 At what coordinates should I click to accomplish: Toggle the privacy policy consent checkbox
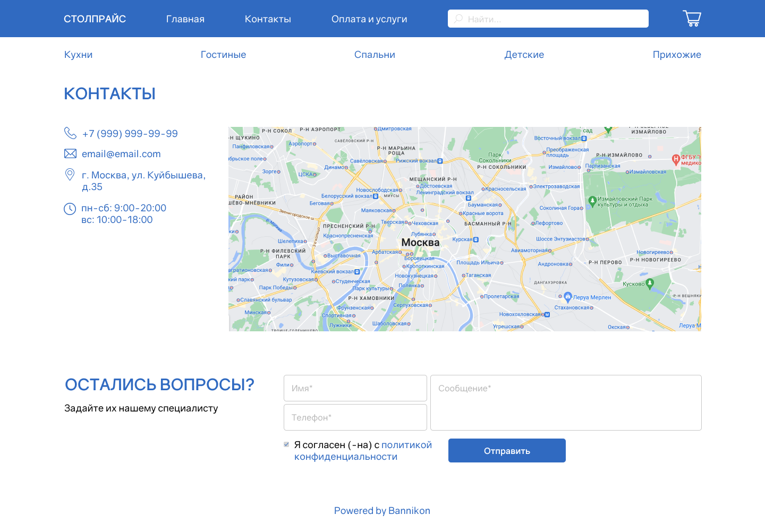pos(286,444)
